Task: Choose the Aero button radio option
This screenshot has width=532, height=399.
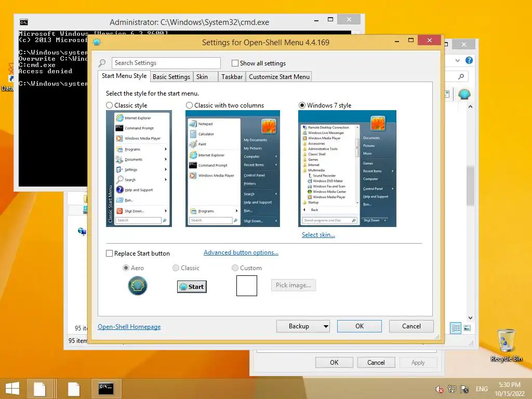Action: click(x=126, y=268)
